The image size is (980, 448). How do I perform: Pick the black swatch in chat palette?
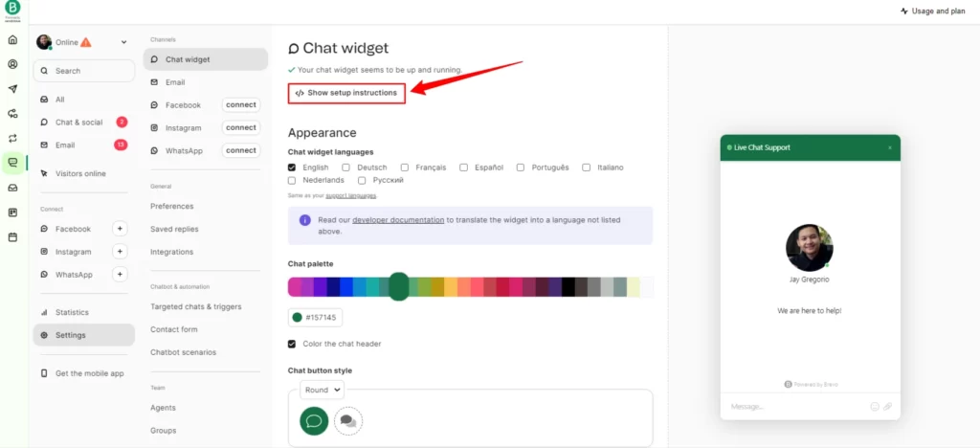[568, 287]
